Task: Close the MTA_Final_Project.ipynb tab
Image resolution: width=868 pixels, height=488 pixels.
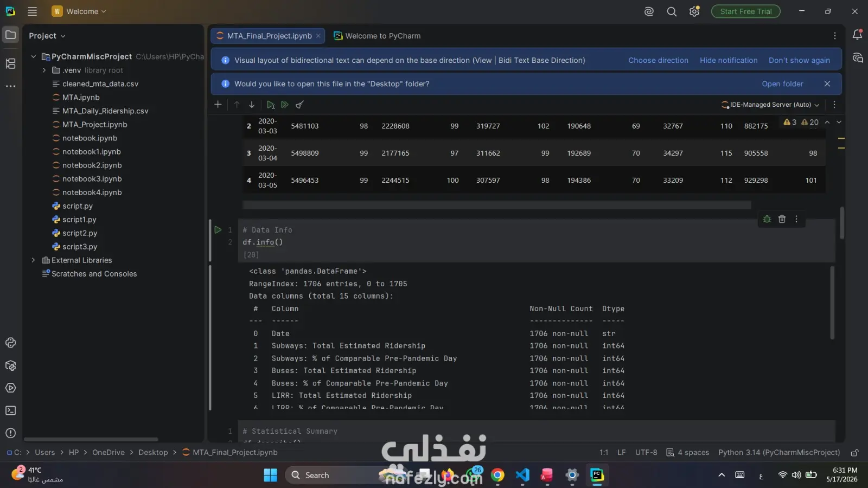Action: pyautogui.click(x=318, y=36)
